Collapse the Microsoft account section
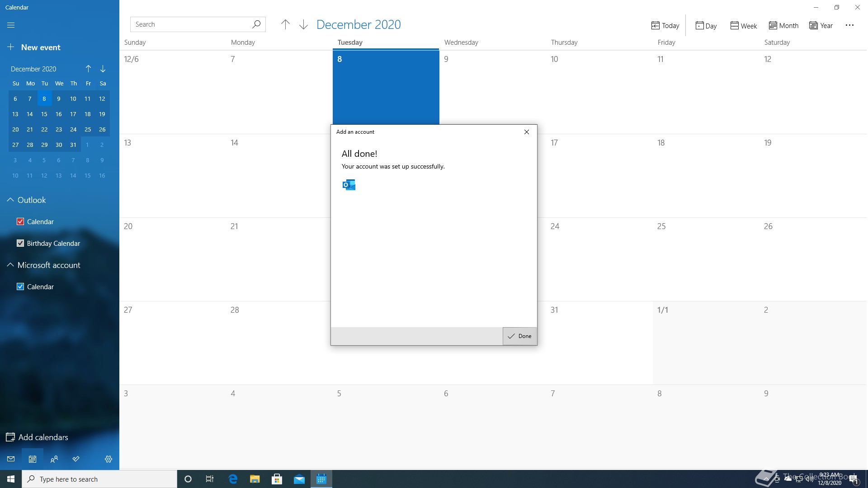The width and height of the screenshot is (868, 488). 10,265
